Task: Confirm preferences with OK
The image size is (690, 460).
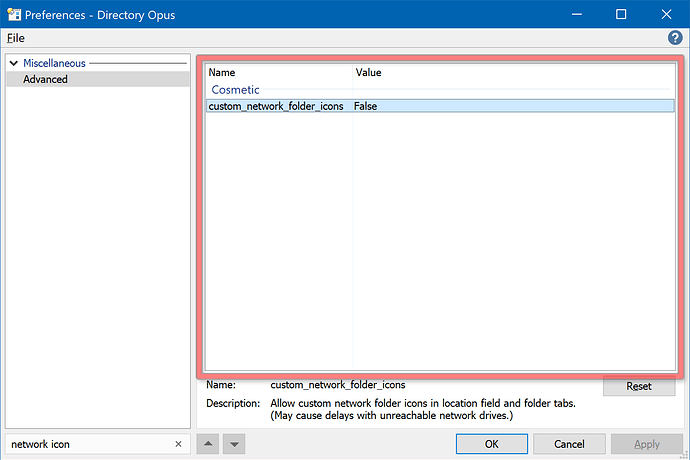Action: [492, 444]
